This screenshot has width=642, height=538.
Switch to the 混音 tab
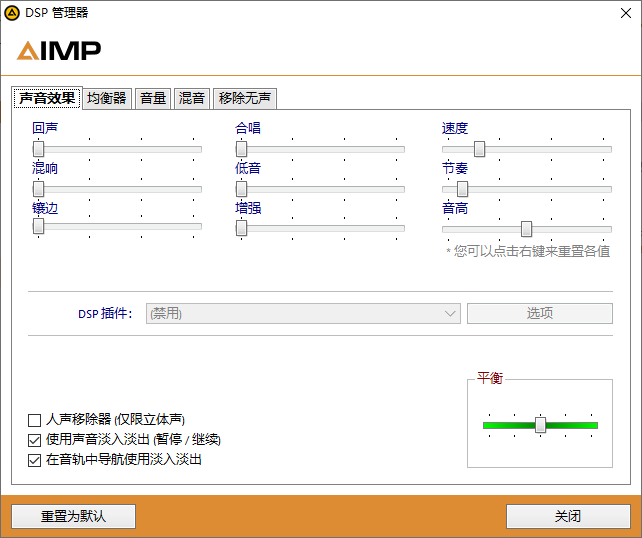(192, 98)
